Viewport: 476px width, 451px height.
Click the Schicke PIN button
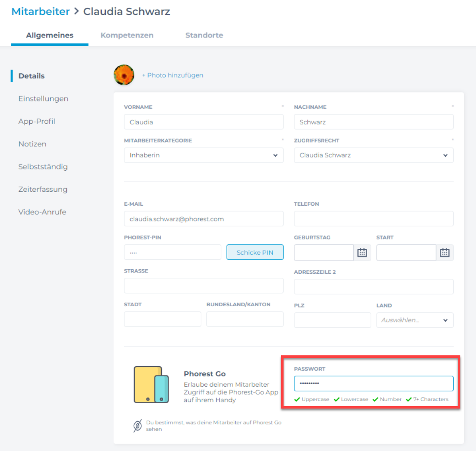[x=255, y=252]
